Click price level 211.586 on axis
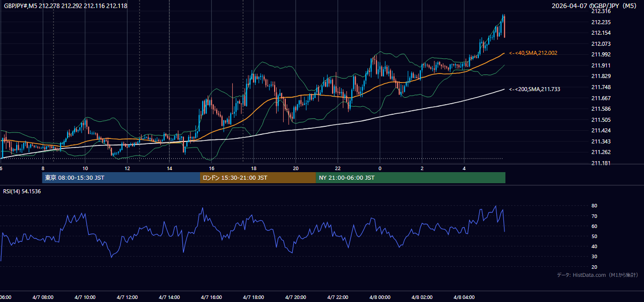Screen dimensions: 644x302 point(601,109)
